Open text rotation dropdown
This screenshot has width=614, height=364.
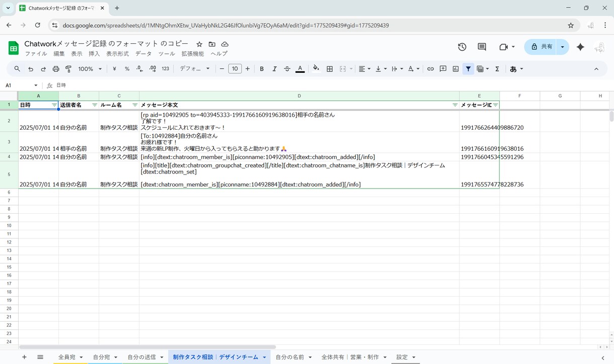pos(413,69)
